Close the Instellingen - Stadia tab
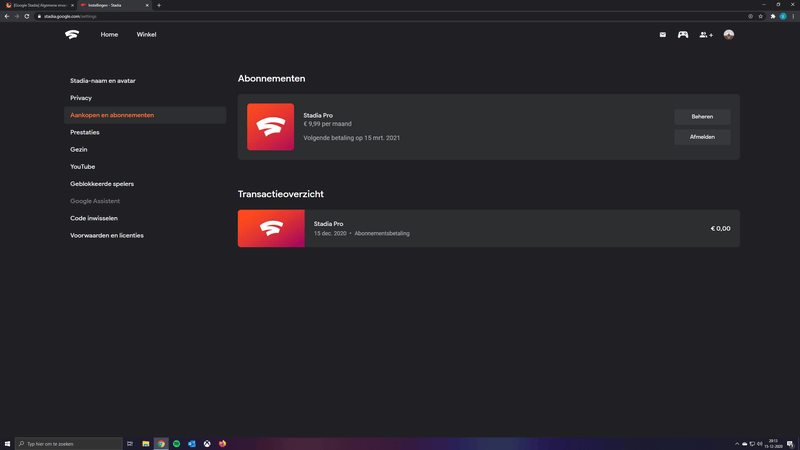Viewport: 800px width, 450px height. pos(147,5)
